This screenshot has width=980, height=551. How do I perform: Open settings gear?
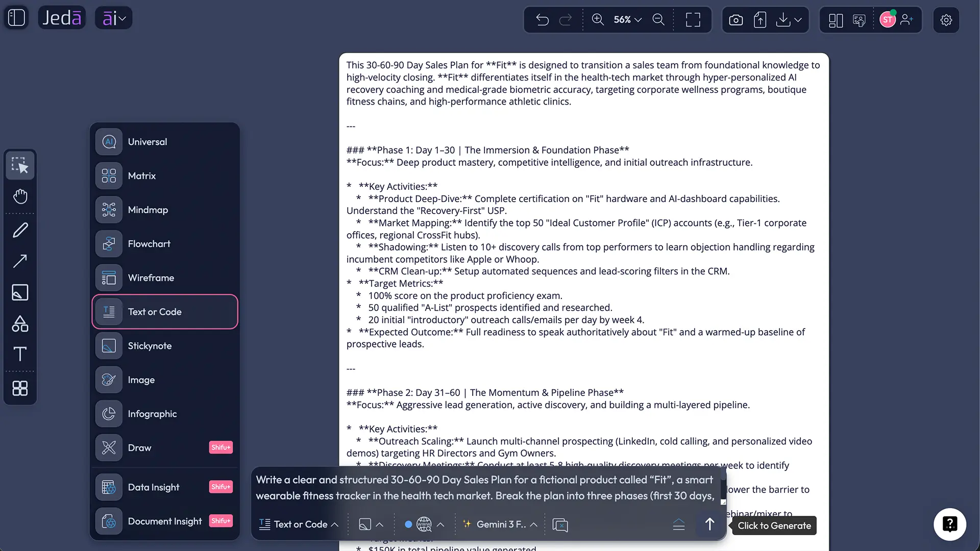(x=946, y=20)
